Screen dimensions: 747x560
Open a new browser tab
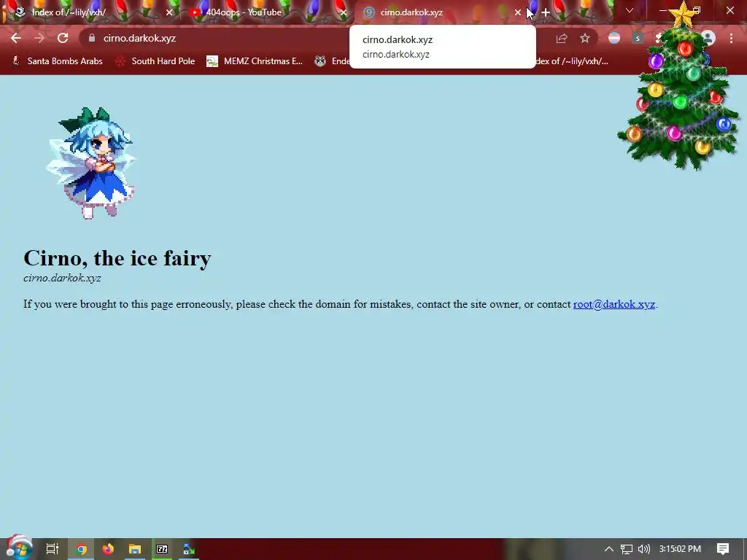[546, 12]
